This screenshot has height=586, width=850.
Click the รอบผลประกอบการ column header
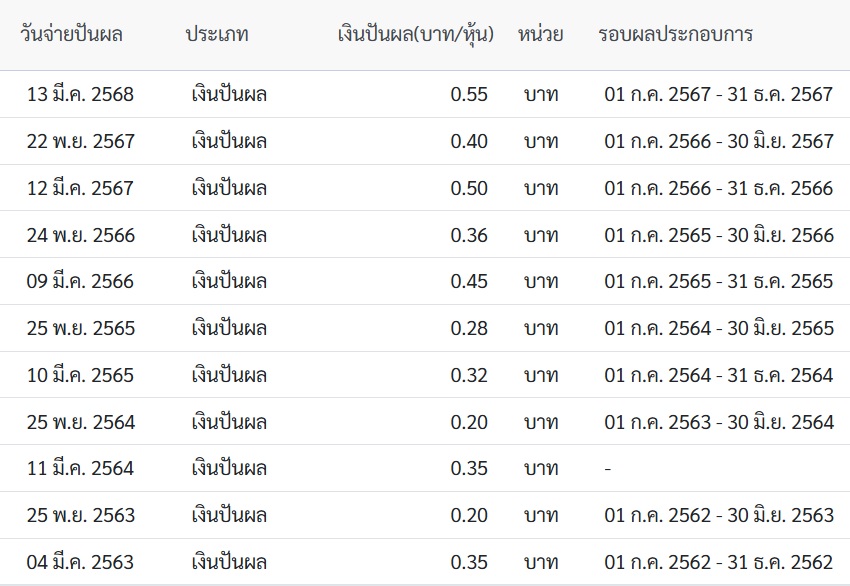[x=675, y=35]
